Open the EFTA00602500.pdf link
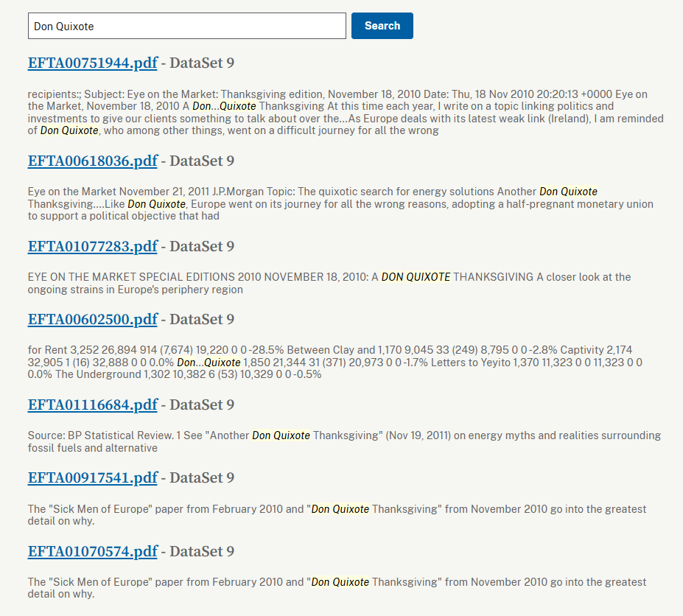 click(92, 319)
